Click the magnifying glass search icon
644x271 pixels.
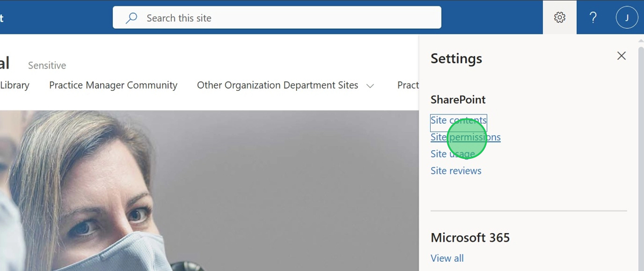[132, 18]
